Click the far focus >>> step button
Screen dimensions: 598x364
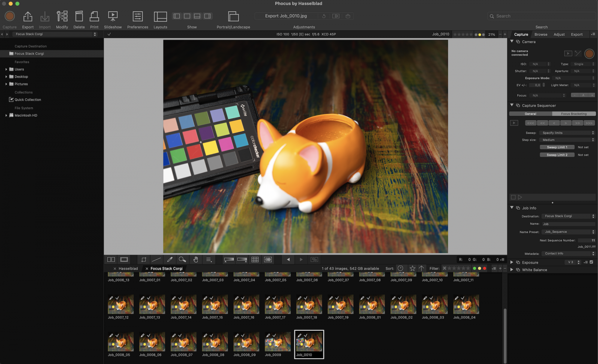589,123
